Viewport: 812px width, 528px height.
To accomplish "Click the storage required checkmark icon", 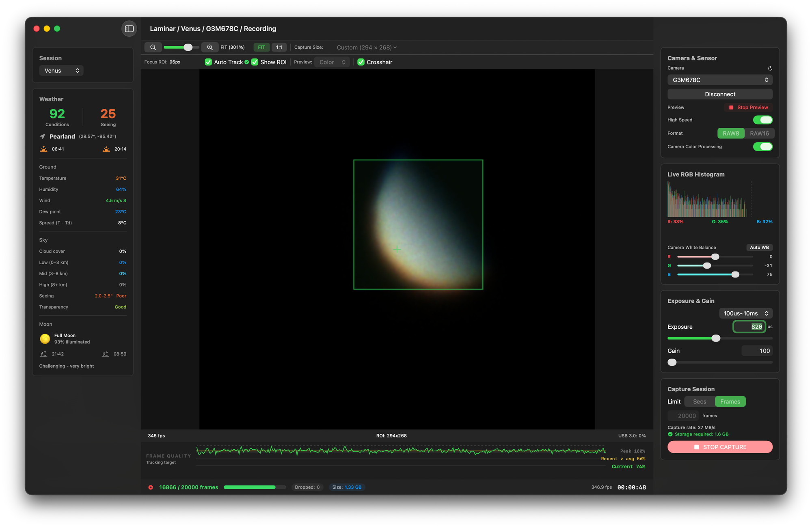I will [x=670, y=434].
